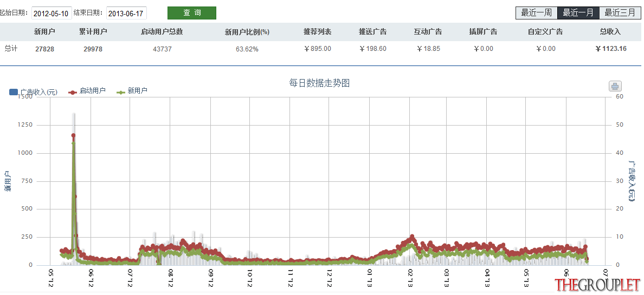Click the left-axis 1000 tick label

[x=24, y=153]
